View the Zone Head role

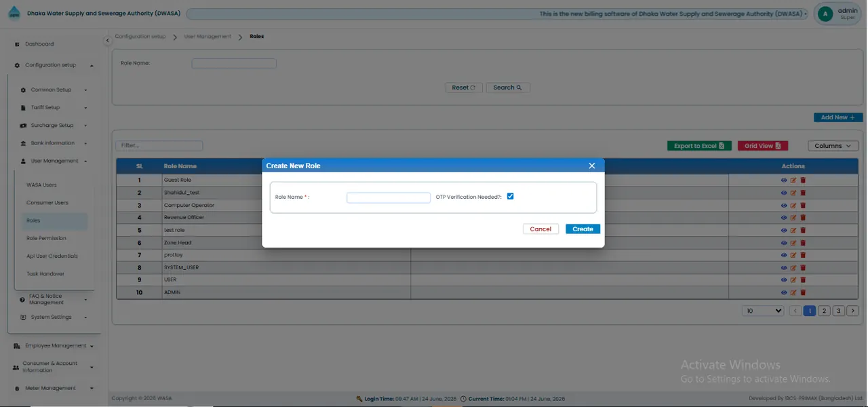coord(785,242)
